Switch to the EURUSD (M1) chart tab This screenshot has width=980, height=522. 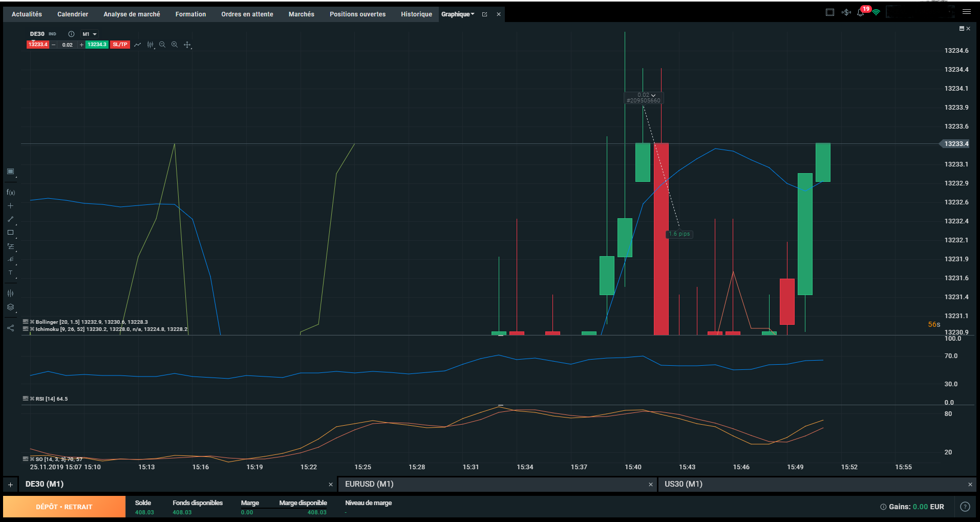369,484
